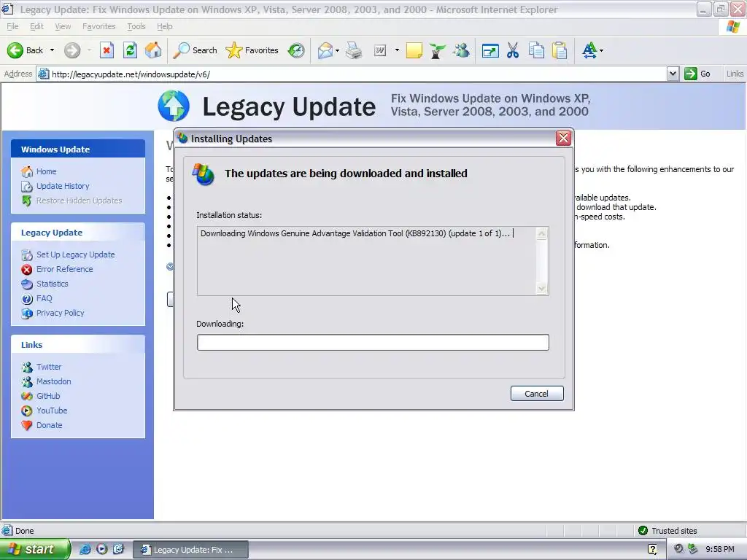Open Set Up Legacy Update link
This screenshot has width=747, height=560.
pos(75,254)
